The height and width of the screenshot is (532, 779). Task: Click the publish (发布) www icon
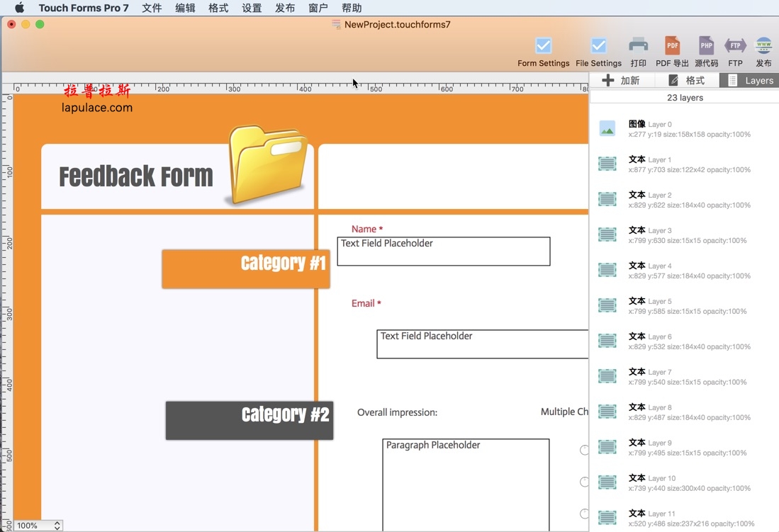coord(763,46)
